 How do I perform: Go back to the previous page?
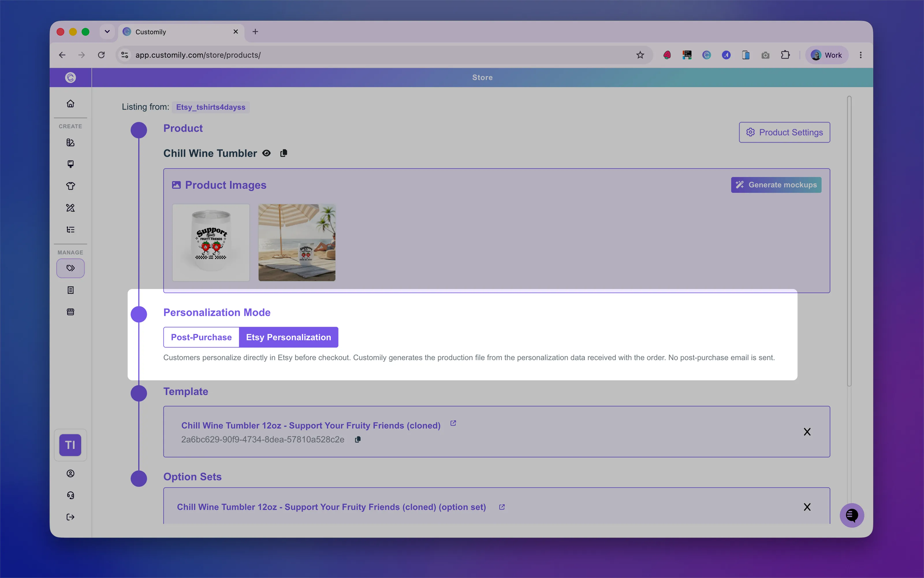(x=62, y=55)
